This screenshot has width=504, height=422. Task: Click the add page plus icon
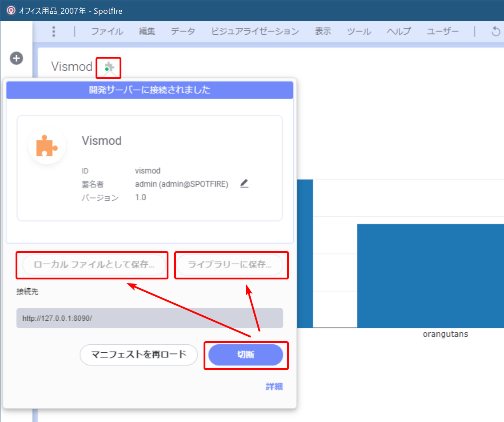pos(16,58)
